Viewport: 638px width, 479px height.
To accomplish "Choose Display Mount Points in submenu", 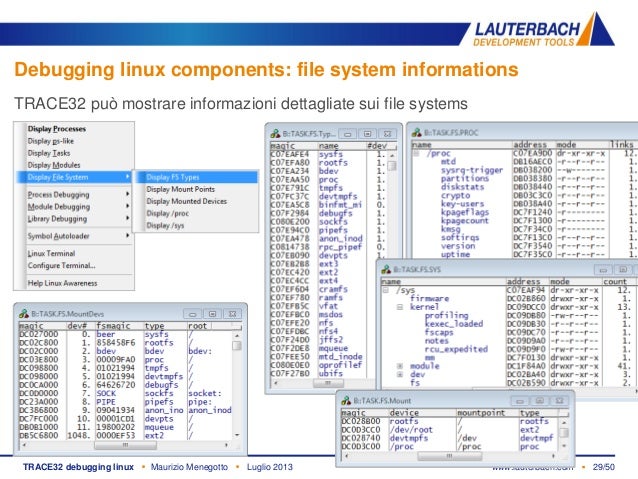I will tap(180, 189).
